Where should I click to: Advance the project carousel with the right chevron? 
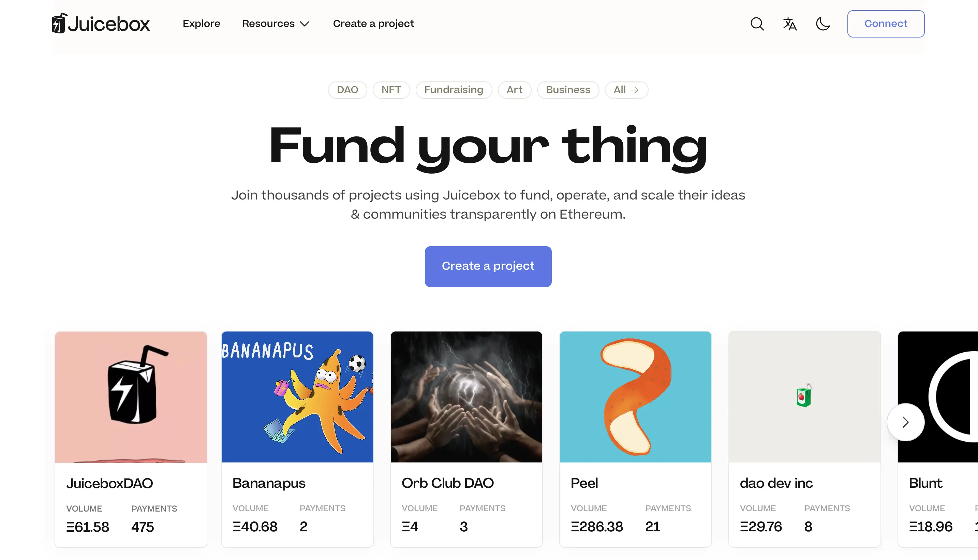[905, 422]
